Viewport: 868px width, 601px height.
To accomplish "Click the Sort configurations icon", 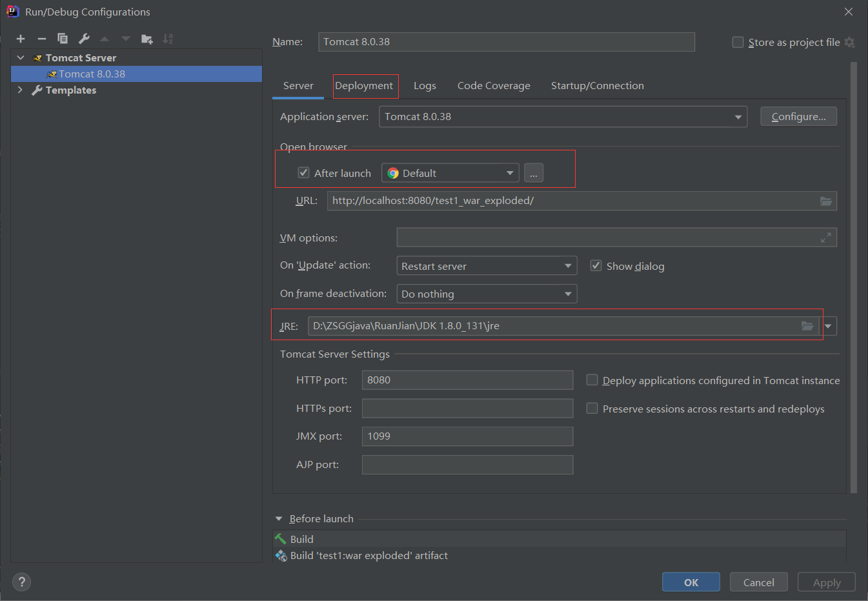I will pos(168,39).
